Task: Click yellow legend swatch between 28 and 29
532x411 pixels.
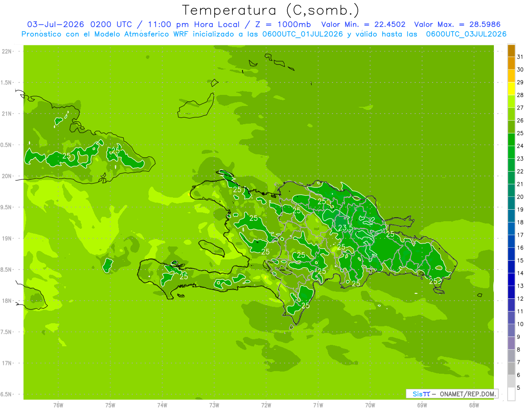Action: (511, 89)
